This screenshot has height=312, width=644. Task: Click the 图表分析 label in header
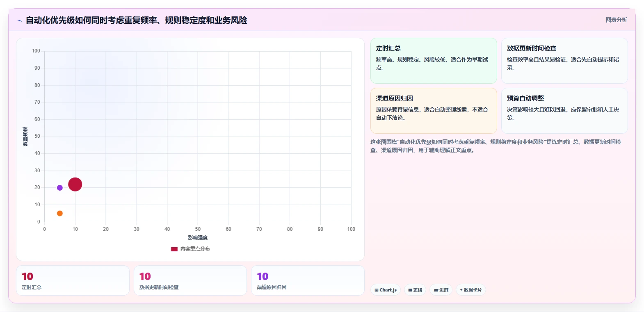[x=616, y=20]
